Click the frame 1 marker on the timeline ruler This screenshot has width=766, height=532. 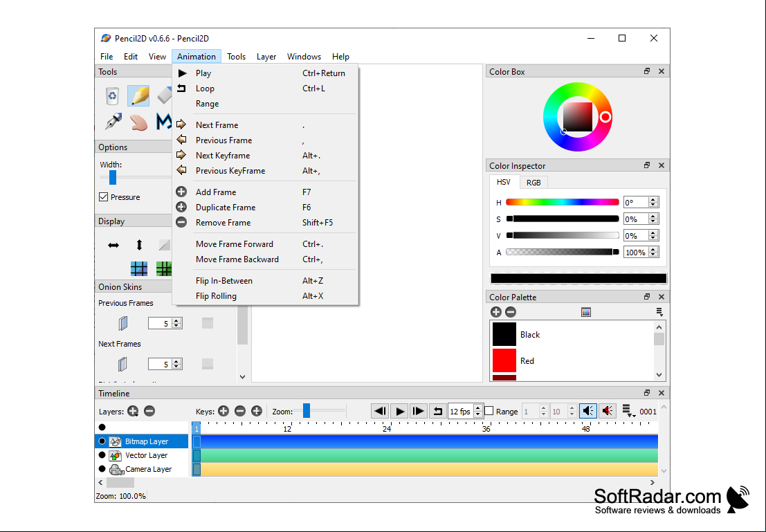pyautogui.click(x=197, y=428)
